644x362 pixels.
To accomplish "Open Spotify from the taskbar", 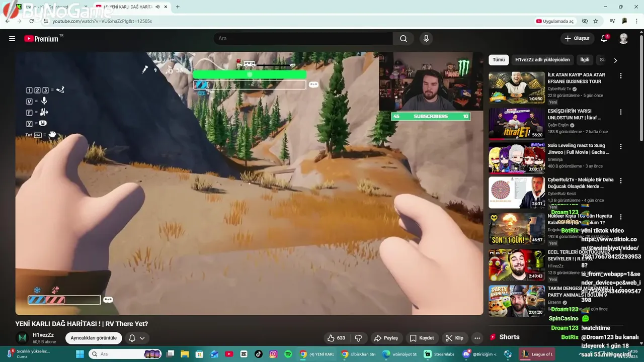I will coord(288,354).
